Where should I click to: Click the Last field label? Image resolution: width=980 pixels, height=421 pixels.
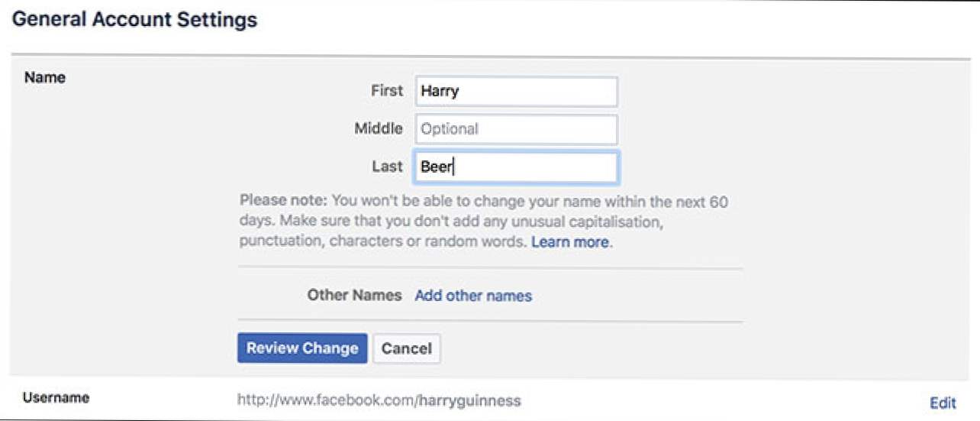coord(388,166)
